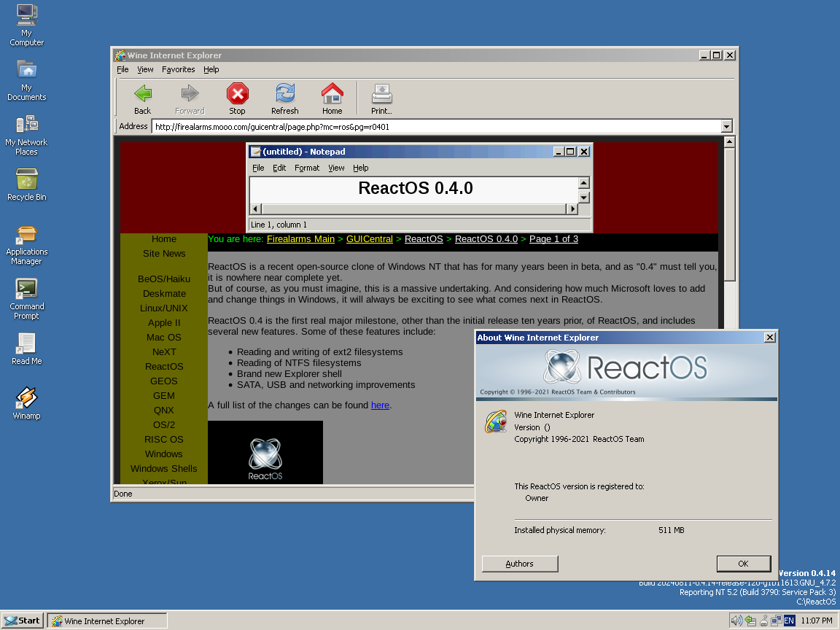The width and height of the screenshot is (840, 630).
Task: Select the Applications Manager desktop icon
Action: [27, 233]
